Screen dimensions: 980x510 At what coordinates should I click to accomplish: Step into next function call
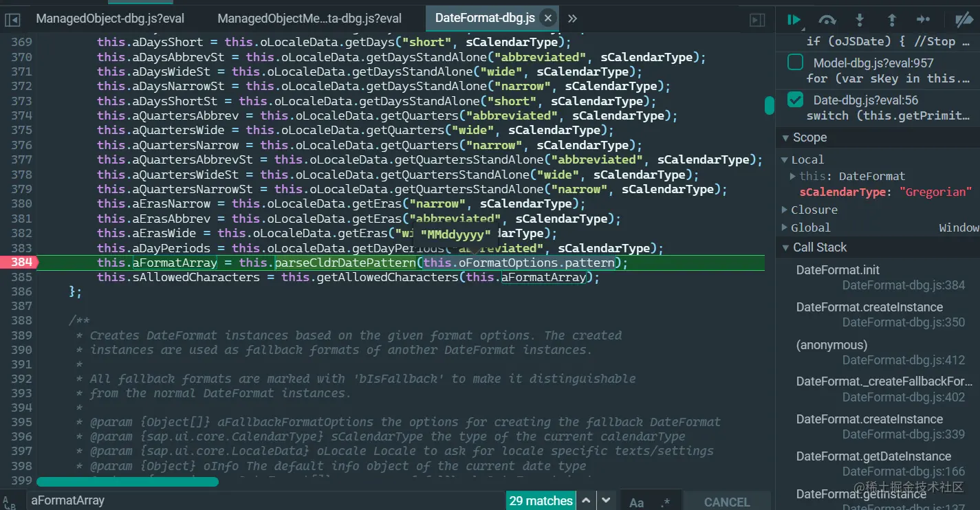click(860, 19)
